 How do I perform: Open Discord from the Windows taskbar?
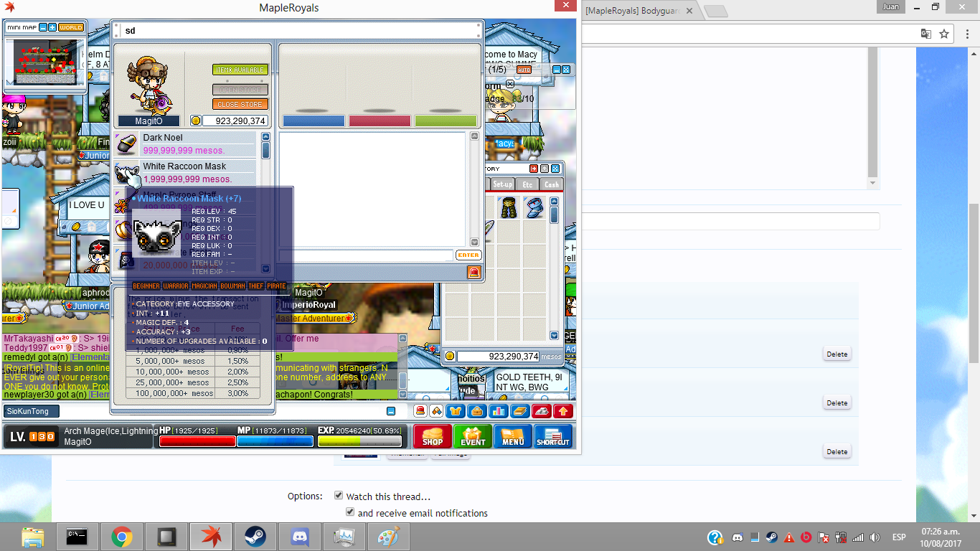[x=299, y=537]
